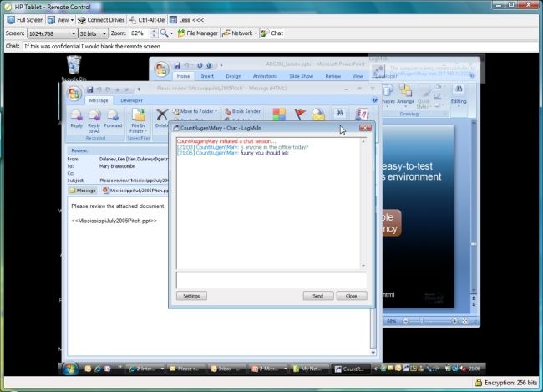Click Undo icon in PowerPoint quick access
The image size is (543, 392).
coord(186,65)
